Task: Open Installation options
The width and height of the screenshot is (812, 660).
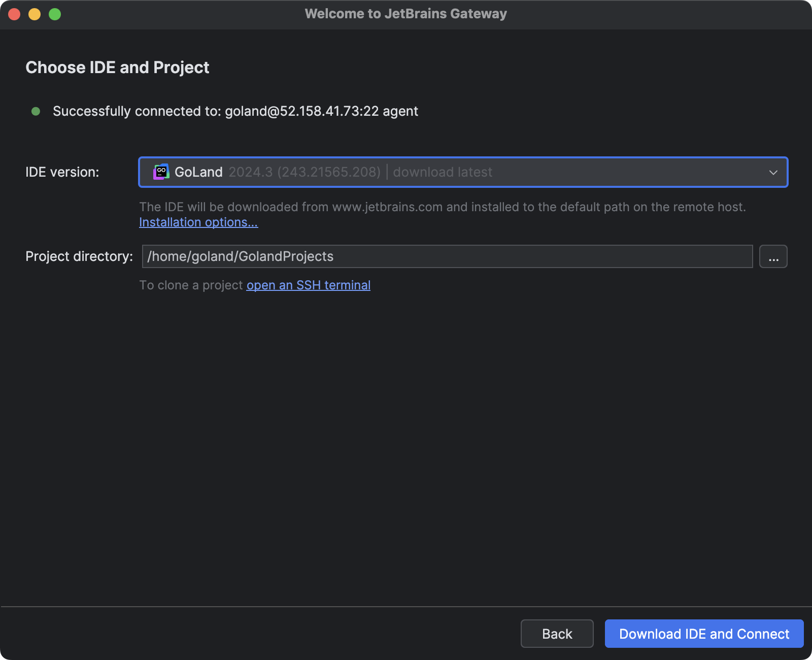Action: click(x=198, y=222)
